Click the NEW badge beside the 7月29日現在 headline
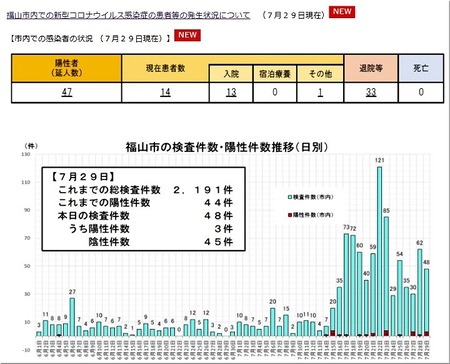450x364 pixels. (x=342, y=12)
